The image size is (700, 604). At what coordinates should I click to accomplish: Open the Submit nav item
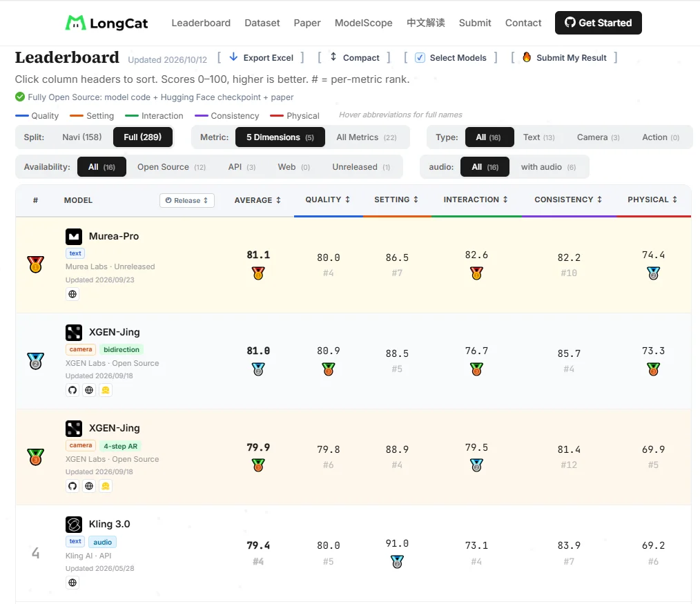[x=475, y=23]
